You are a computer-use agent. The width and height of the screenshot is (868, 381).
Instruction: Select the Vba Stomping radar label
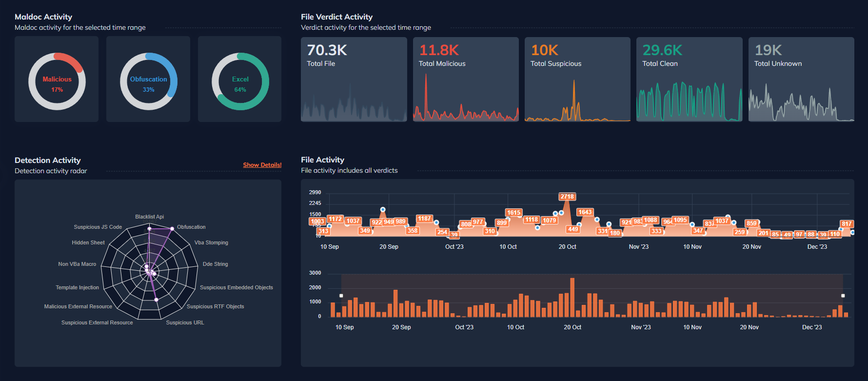(x=211, y=242)
